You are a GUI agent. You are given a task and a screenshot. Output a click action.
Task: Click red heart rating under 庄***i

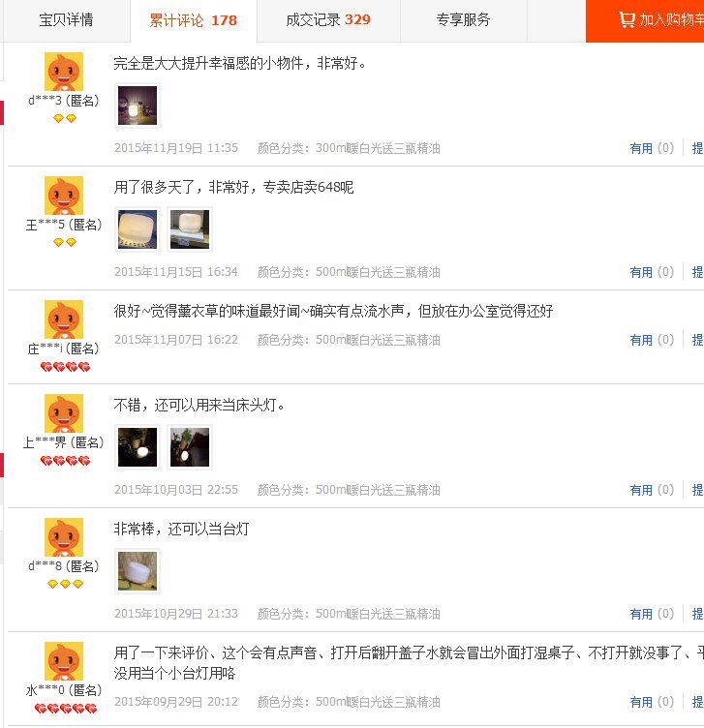click(x=65, y=367)
